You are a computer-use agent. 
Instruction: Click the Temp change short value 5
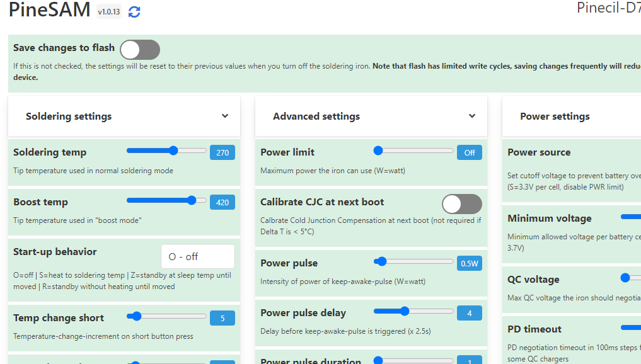tap(222, 318)
